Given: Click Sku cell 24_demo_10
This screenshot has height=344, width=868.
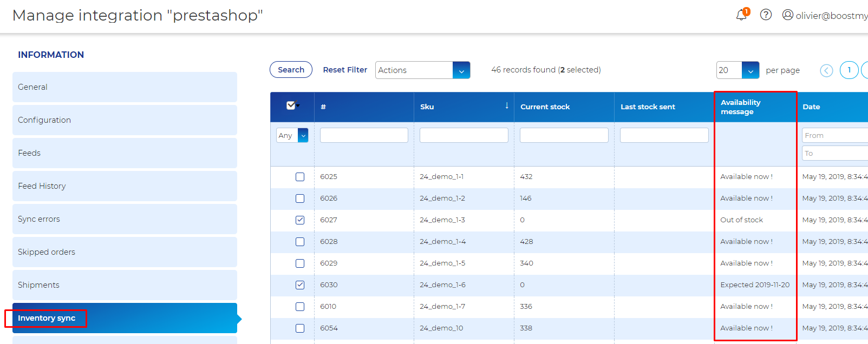Looking at the screenshot, I should point(441,328).
